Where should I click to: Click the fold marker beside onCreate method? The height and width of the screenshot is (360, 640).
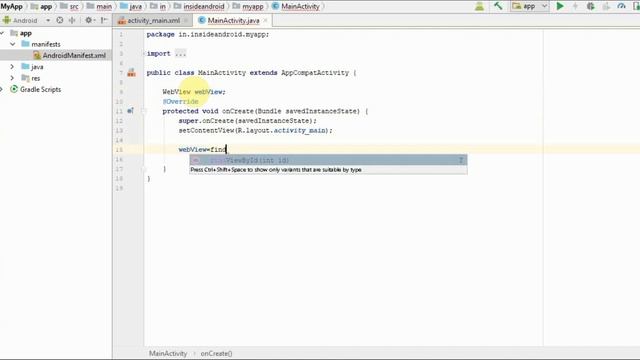[x=144, y=111]
